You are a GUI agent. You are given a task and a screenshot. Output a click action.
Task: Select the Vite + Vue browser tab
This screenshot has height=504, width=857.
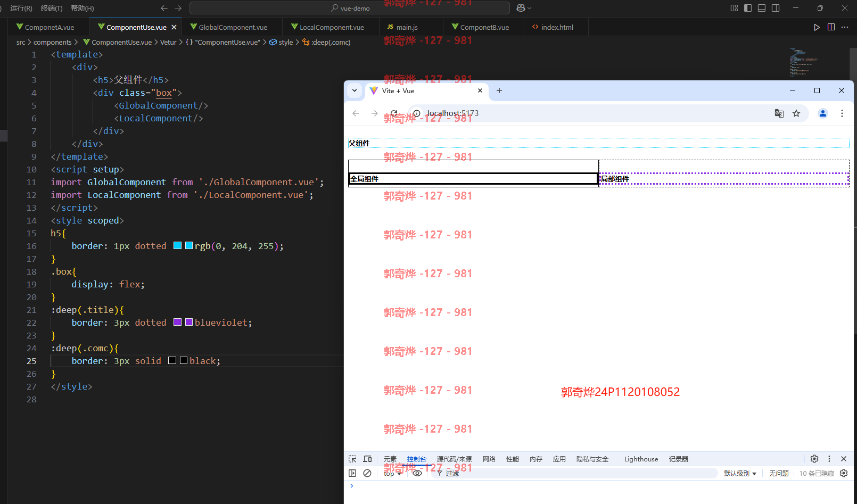pyautogui.click(x=426, y=90)
